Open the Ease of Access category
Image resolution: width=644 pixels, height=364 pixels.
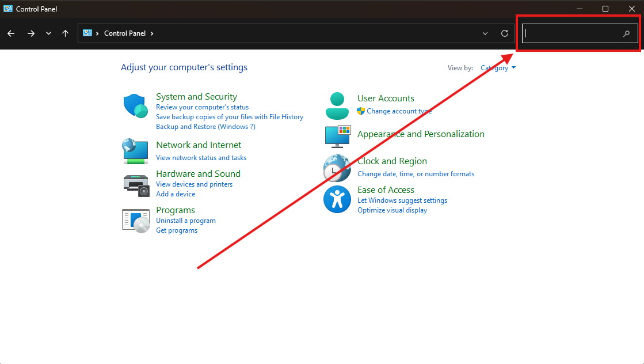386,190
